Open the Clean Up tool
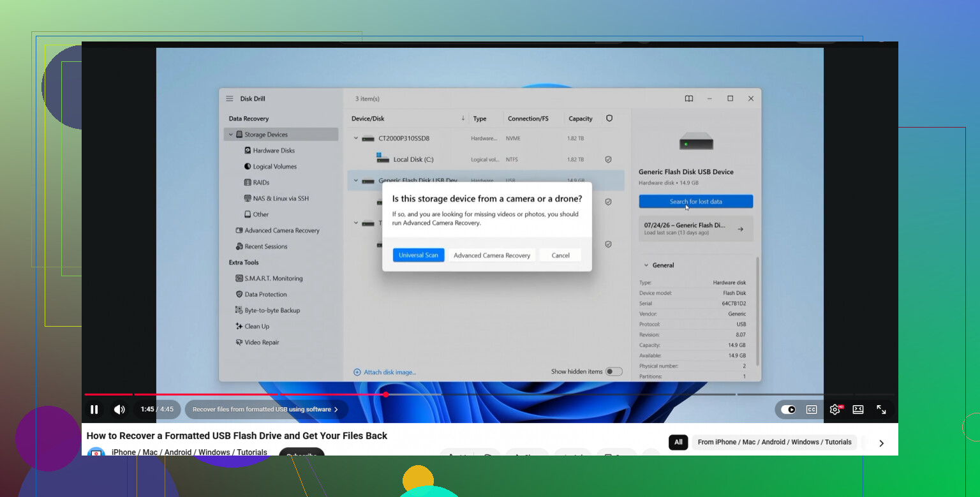980x497 pixels. (253, 326)
